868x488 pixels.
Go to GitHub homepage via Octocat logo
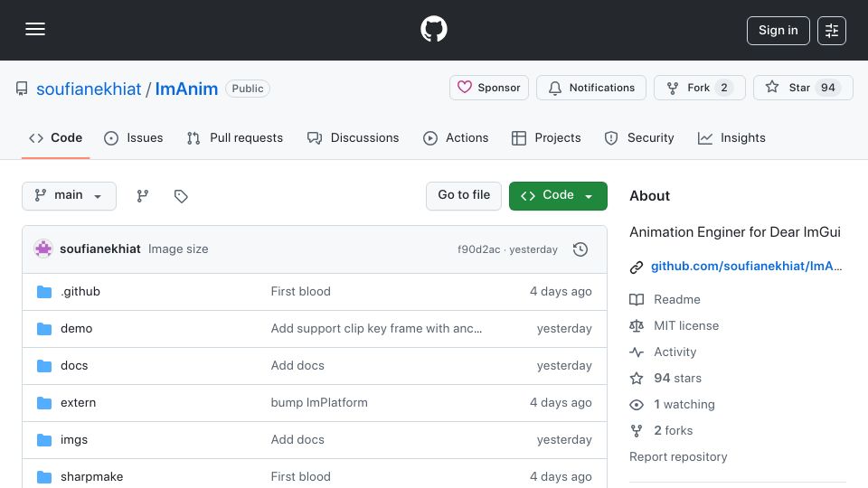click(x=433, y=29)
